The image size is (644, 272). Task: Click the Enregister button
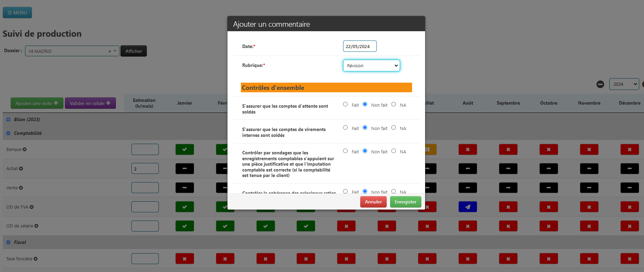click(405, 202)
